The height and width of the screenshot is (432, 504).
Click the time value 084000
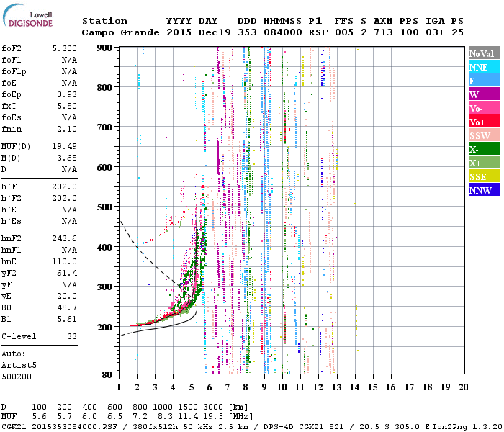coord(283,32)
